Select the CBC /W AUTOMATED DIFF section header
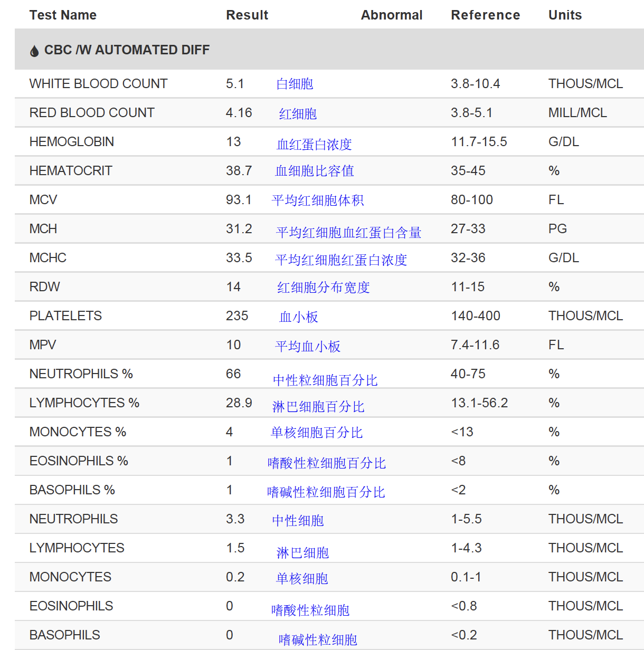Viewport: 644px width, 650px height. pos(127,50)
